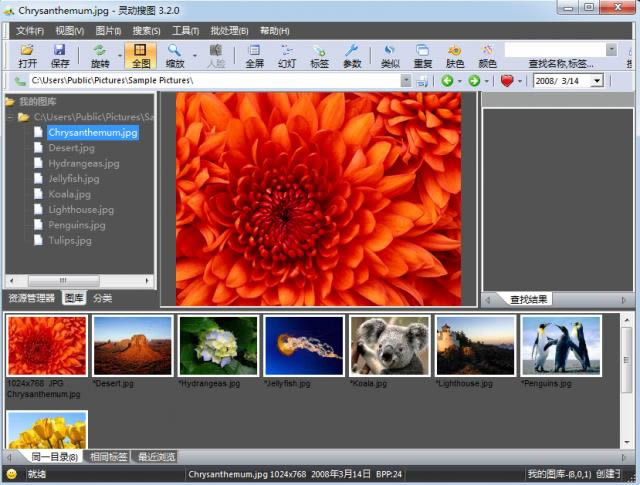Select Lighthouse.jpg in the file tree
The image size is (640, 485).
pos(80,210)
